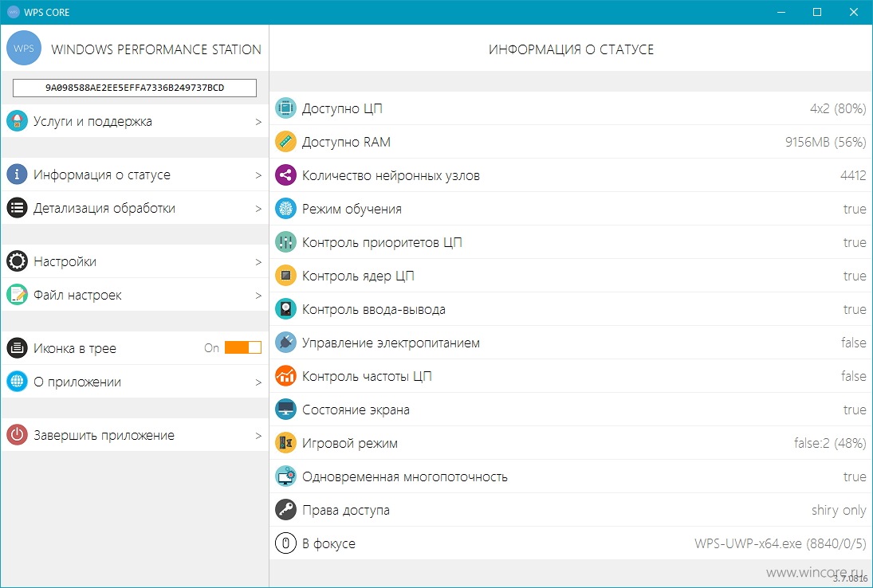Click the plug icon for Управление электропитанием

(x=285, y=342)
